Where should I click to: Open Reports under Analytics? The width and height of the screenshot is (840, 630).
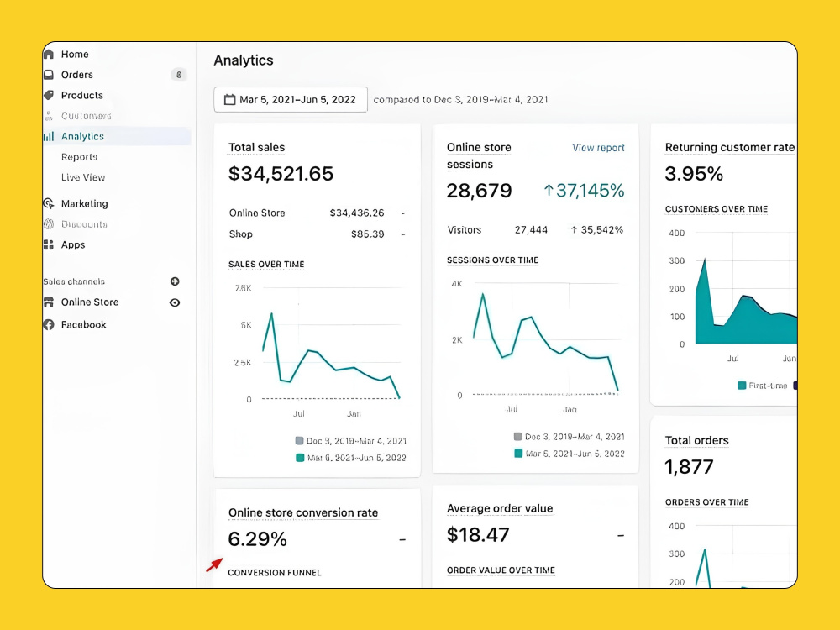coord(79,157)
